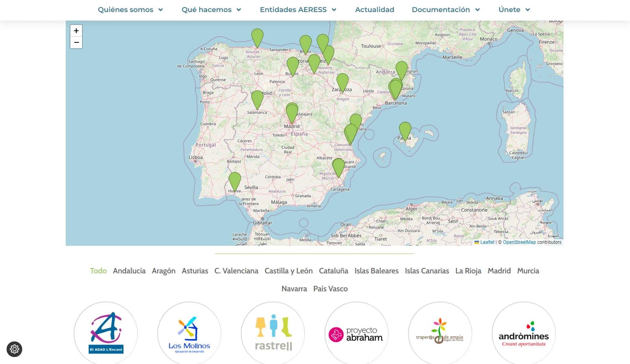Select the map marker at Barcelona
630x364 pixels.
click(x=395, y=89)
